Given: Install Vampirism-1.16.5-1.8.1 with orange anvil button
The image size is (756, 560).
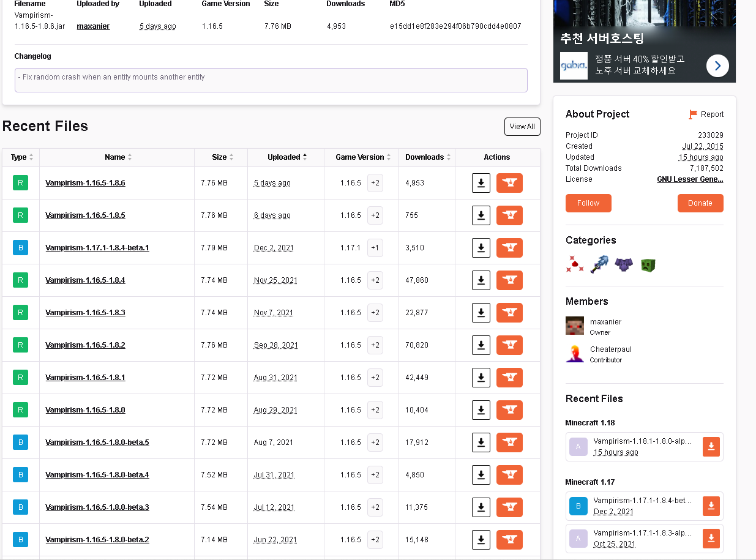Looking at the screenshot, I should [x=509, y=378].
